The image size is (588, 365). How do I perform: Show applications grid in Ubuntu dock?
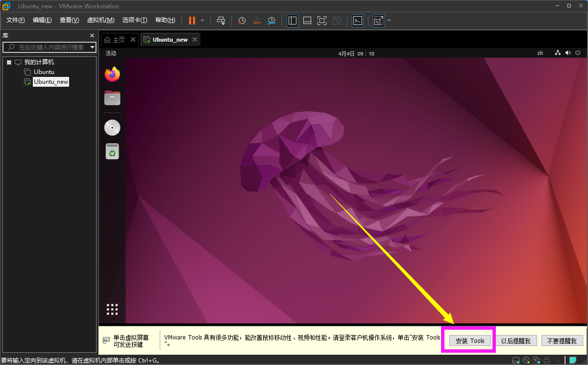click(x=112, y=309)
